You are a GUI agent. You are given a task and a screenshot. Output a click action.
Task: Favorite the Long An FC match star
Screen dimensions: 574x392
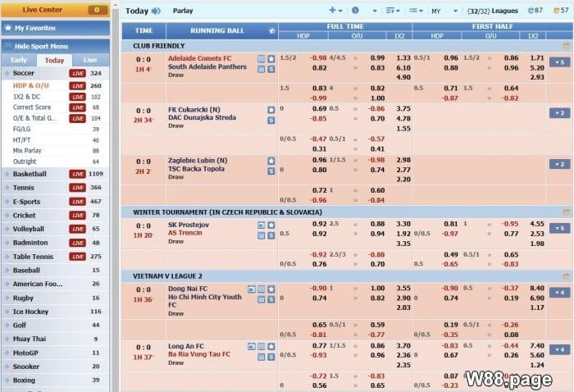click(271, 346)
